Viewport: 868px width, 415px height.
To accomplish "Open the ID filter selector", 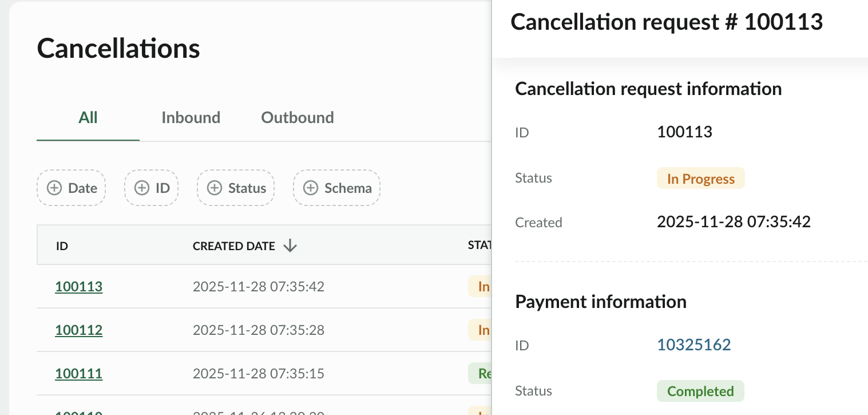I will coord(151,188).
